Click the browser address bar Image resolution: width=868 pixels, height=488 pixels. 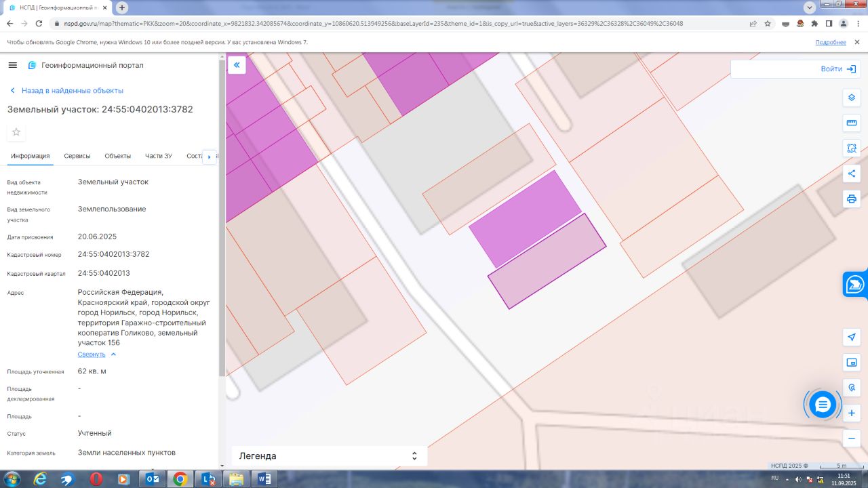point(400,23)
